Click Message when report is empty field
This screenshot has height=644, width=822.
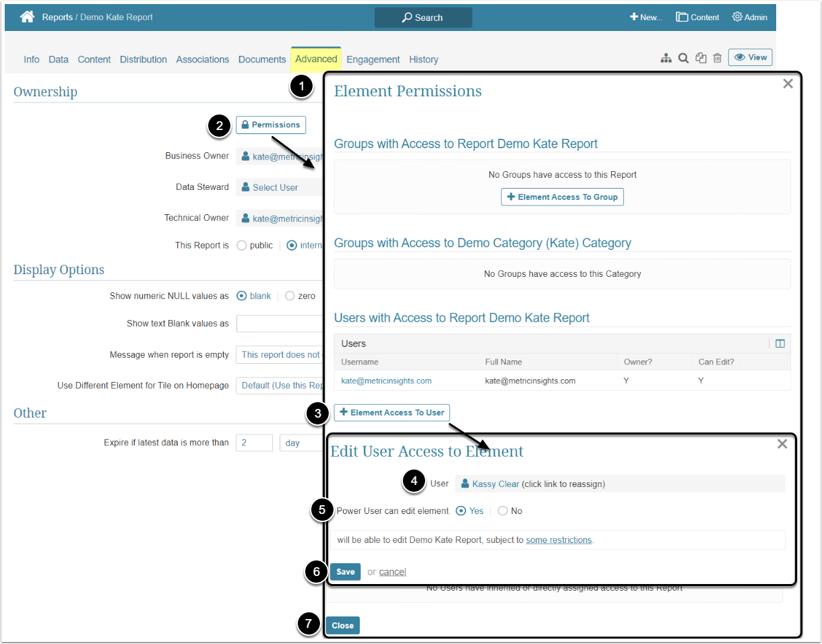click(x=280, y=354)
